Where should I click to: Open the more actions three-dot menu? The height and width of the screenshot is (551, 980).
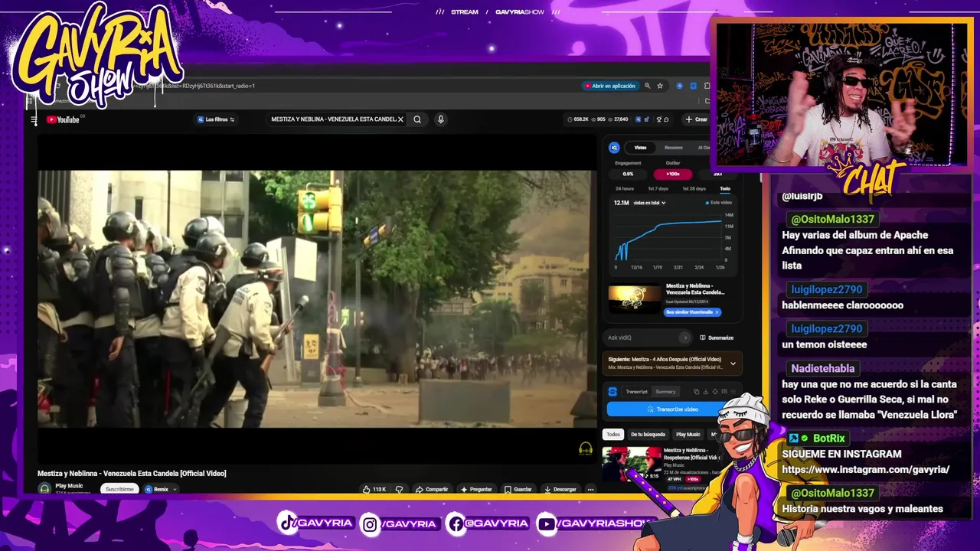tap(590, 489)
